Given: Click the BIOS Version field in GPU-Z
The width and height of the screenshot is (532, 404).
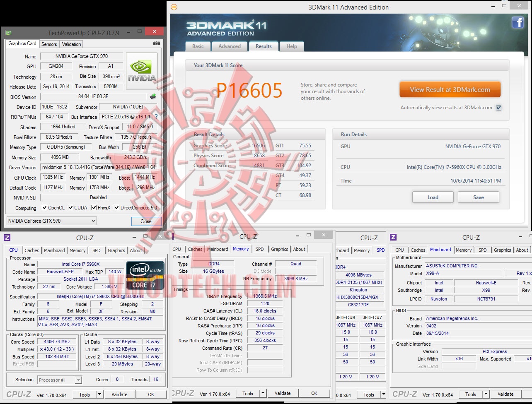Looking at the screenshot, I should click(93, 97).
